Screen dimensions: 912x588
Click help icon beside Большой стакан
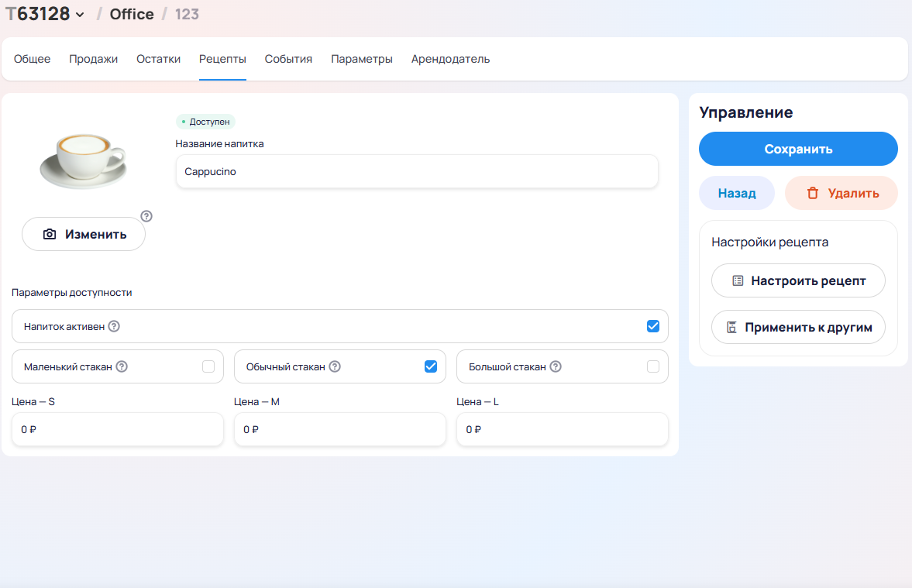pos(556,367)
